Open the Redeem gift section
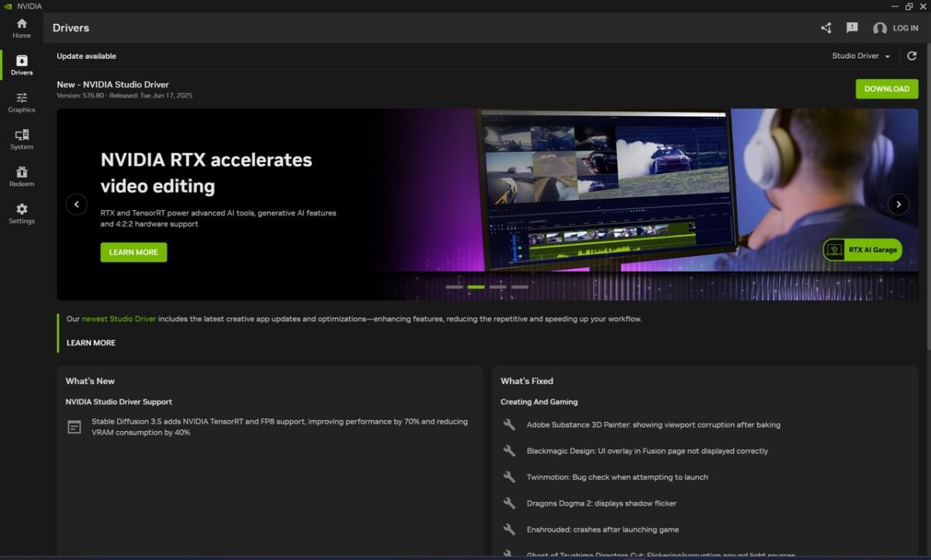Viewport: 931px width, 560px height. pyautogui.click(x=22, y=177)
